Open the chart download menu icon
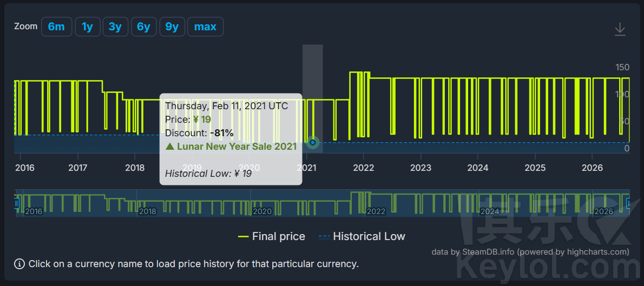The height and width of the screenshot is (286, 644). coord(620,30)
